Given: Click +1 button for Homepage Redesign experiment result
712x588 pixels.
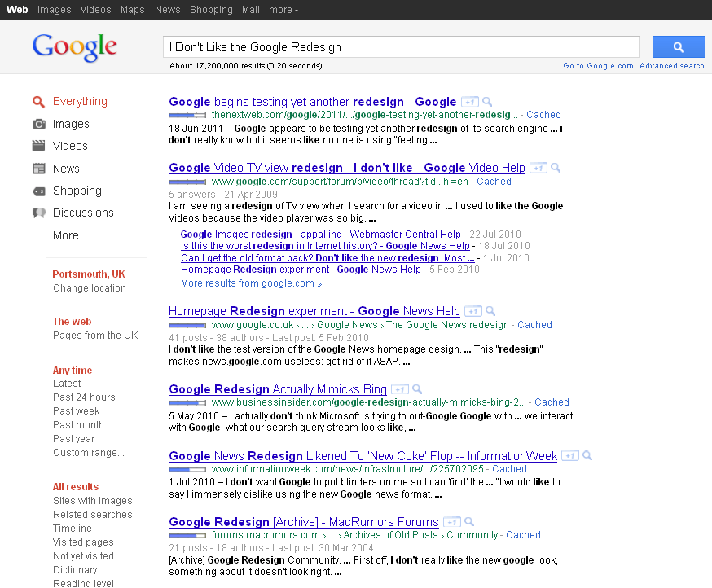Looking at the screenshot, I should pos(473,311).
